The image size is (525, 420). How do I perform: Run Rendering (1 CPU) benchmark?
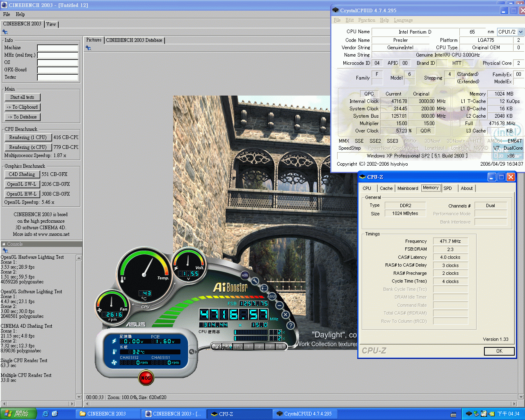click(x=28, y=137)
